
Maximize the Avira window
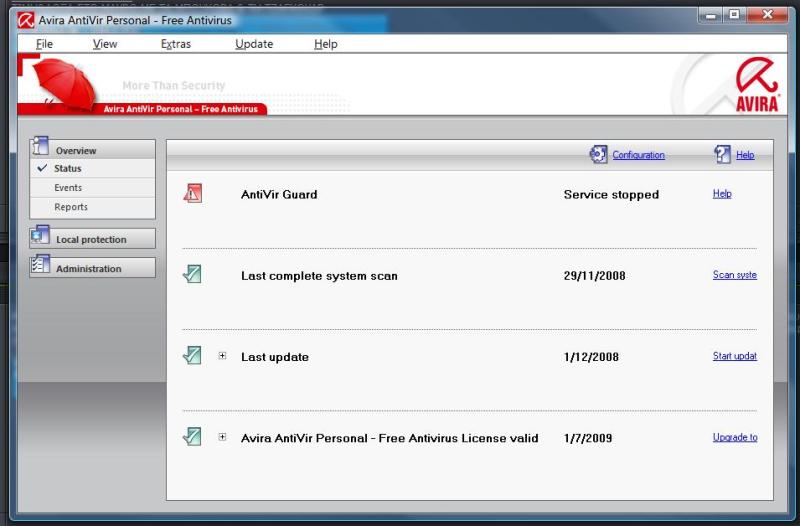pyautogui.click(x=734, y=15)
